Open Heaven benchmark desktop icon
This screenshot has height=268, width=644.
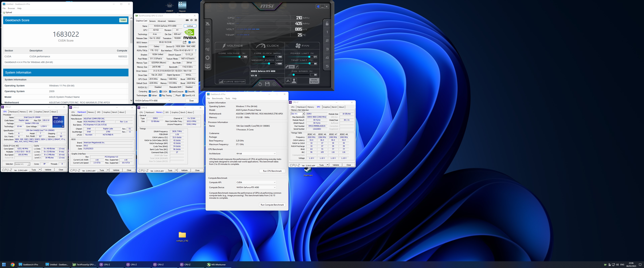coord(182,7)
